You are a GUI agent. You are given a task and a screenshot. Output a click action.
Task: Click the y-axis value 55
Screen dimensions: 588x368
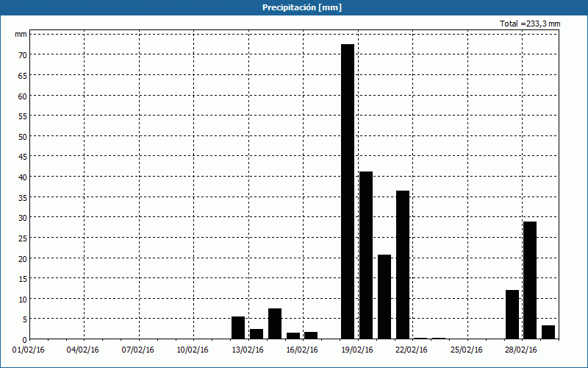coord(23,116)
